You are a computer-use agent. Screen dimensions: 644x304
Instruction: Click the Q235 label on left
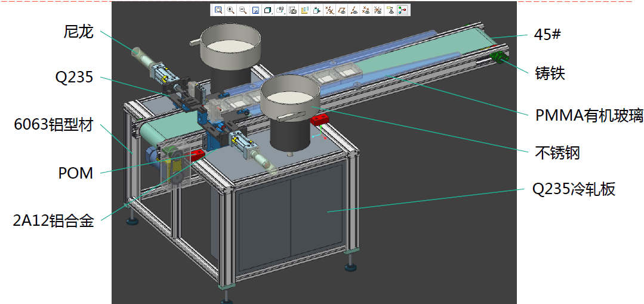[x=74, y=76]
